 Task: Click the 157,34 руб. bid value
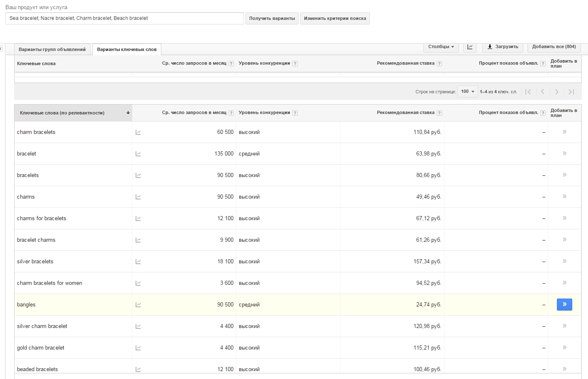427,262
